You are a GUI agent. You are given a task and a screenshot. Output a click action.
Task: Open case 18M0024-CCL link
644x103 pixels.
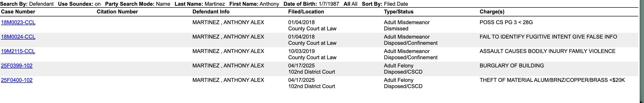point(18,37)
